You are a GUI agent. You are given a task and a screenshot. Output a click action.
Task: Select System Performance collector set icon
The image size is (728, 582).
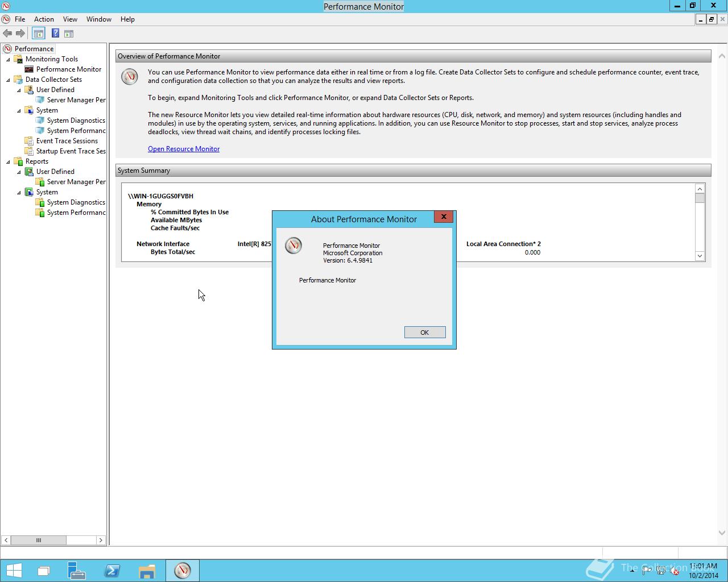click(x=40, y=131)
